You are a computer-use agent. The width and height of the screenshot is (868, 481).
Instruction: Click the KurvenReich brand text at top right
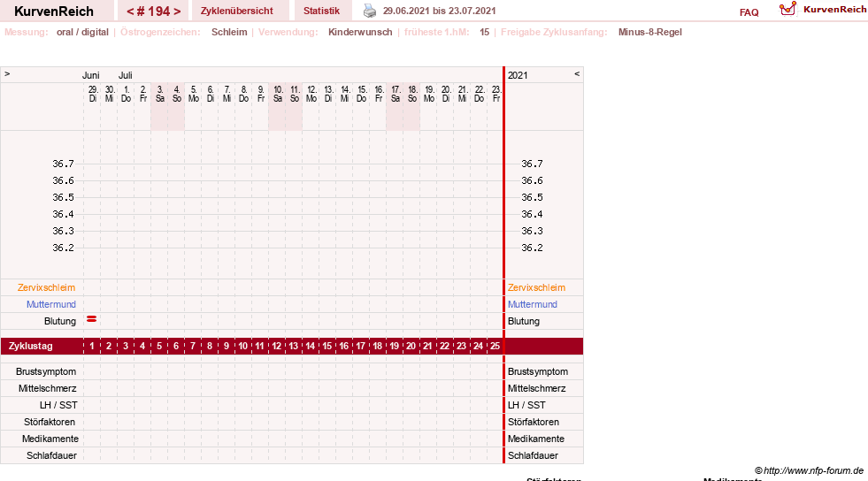pos(834,10)
